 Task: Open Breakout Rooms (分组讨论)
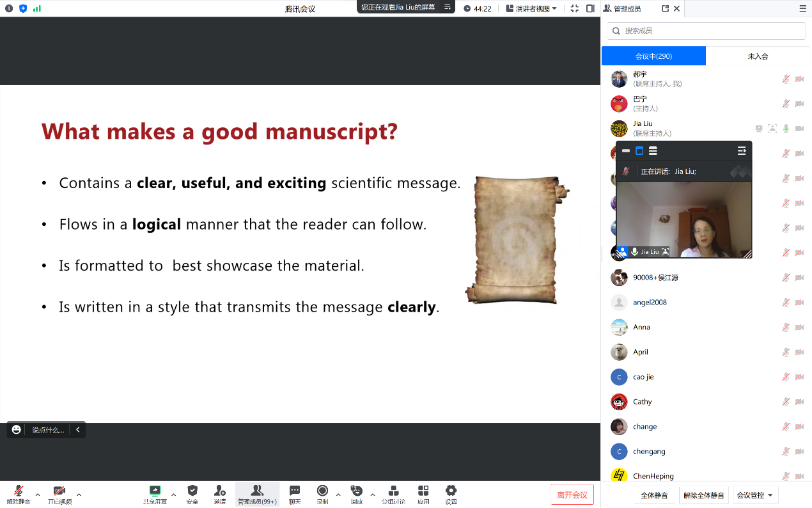pos(393,494)
